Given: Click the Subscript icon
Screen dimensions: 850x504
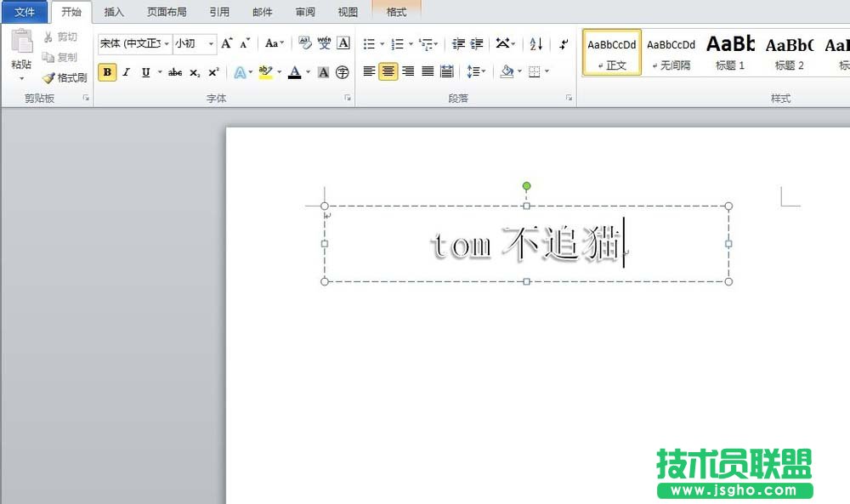Looking at the screenshot, I should (x=193, y=72).
